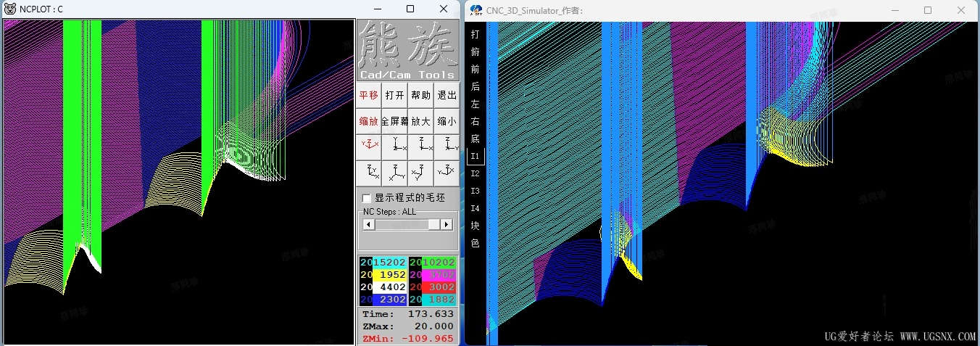Click NC Steps left arrow
The height and width of the screenshot is (346, 980).
369,225
